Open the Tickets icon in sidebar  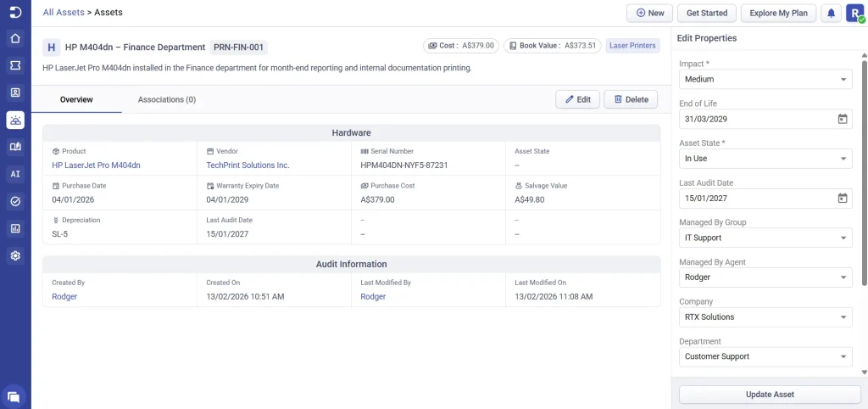coord(15,65)
